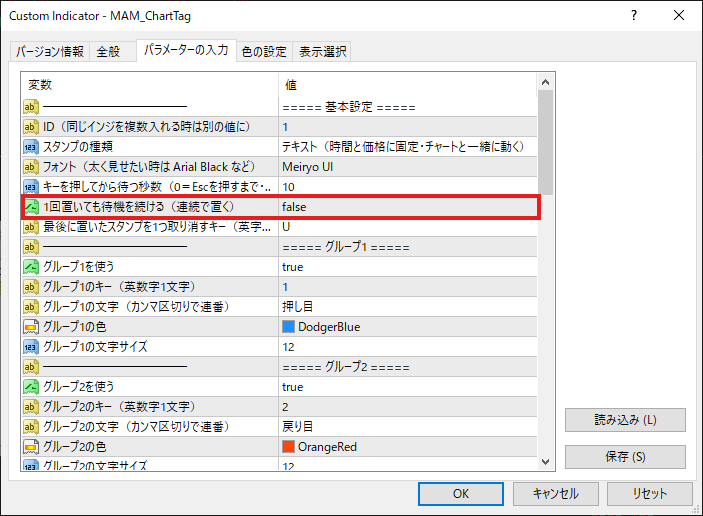Viewport: 703px width, 516px height.
Task: Open the 色の設定 tab
Action: (x=264, y=52)
